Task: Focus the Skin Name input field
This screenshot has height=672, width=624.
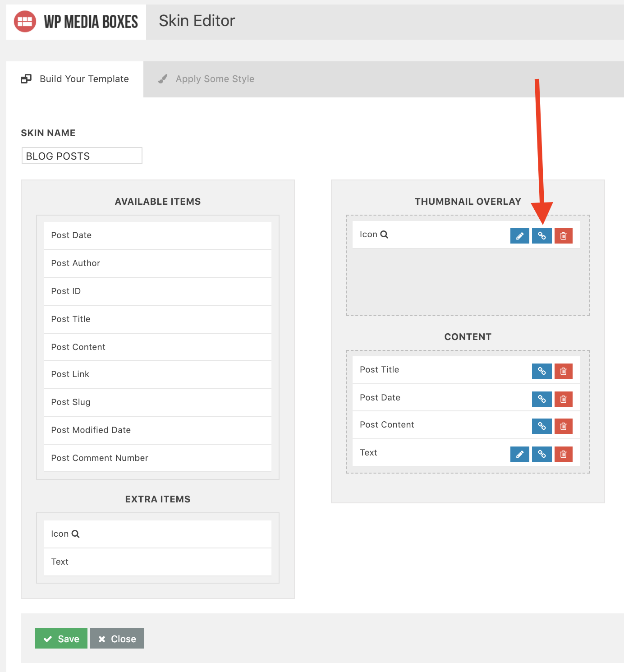Action: (82, 156)
